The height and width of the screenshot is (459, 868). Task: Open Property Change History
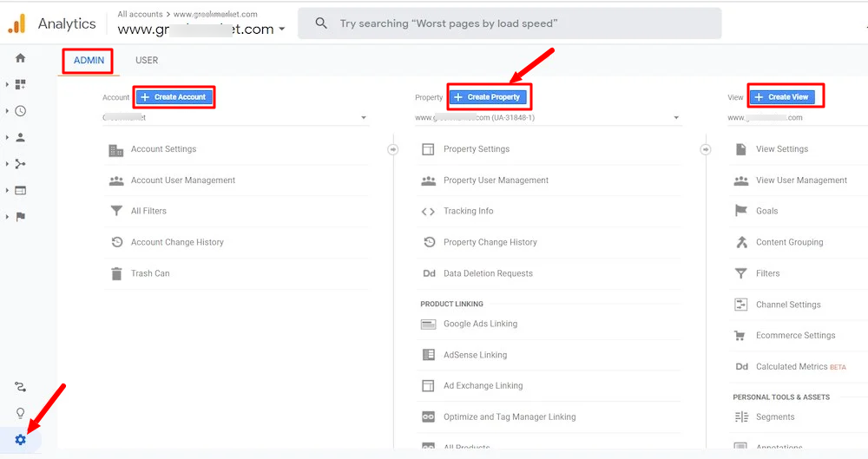490,242
